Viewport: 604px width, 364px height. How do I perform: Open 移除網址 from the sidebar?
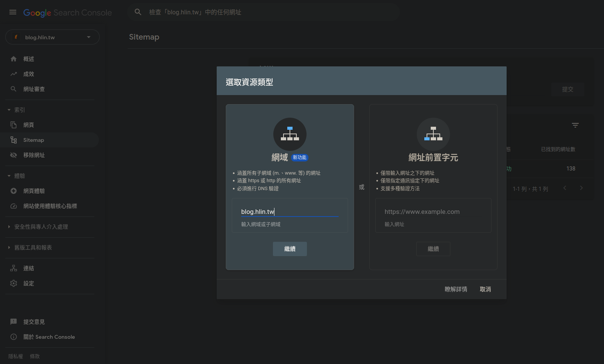[x=34, y=155]
